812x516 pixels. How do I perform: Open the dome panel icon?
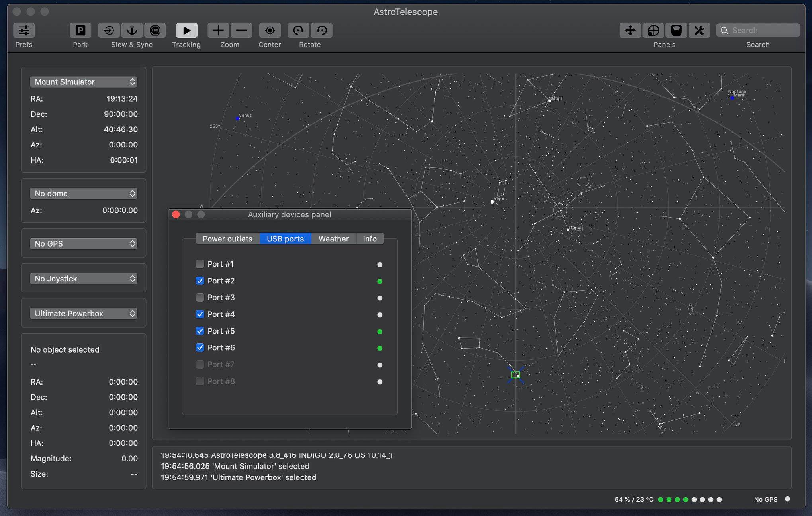(x=676, y=30)
